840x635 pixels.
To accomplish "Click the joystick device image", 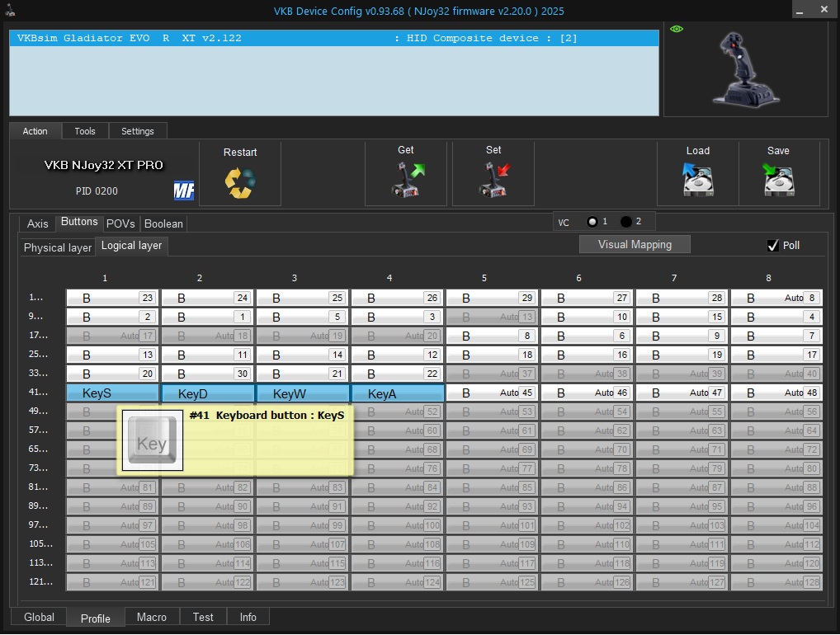I will [x=744, y=68].
